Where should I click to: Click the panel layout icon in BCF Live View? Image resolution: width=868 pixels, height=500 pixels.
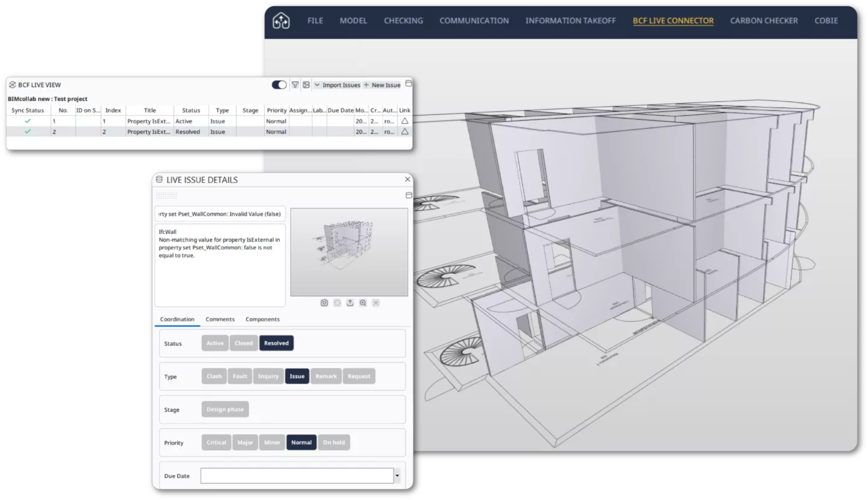coord(408,84)
